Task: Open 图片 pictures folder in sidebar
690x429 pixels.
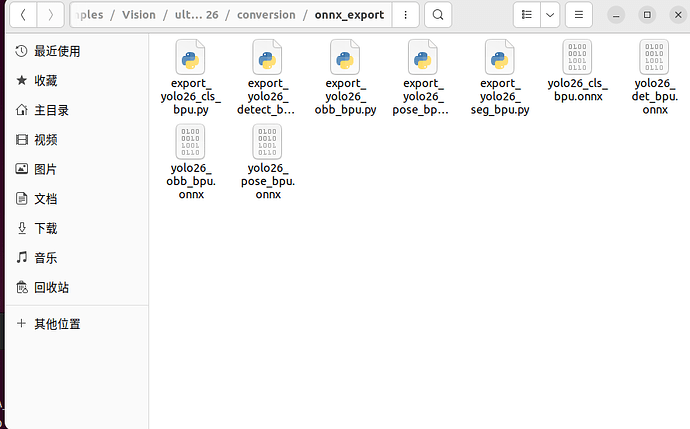Action: point(77,169)
